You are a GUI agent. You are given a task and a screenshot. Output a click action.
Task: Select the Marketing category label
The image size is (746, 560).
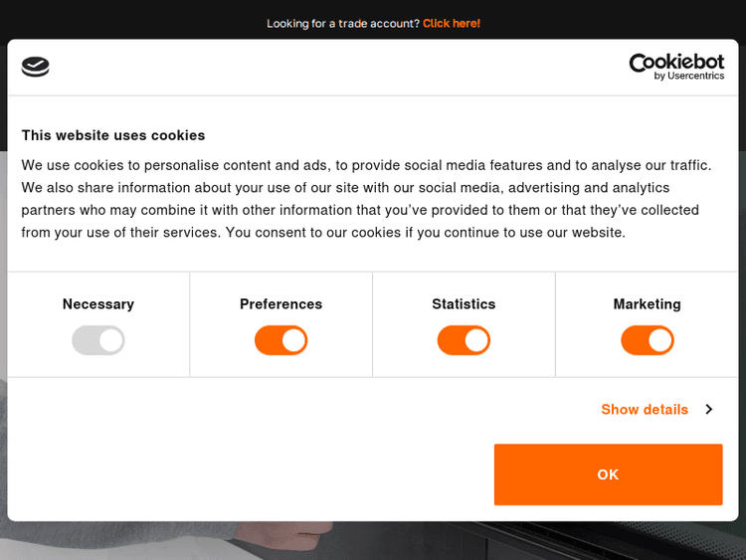coord(648,304)
